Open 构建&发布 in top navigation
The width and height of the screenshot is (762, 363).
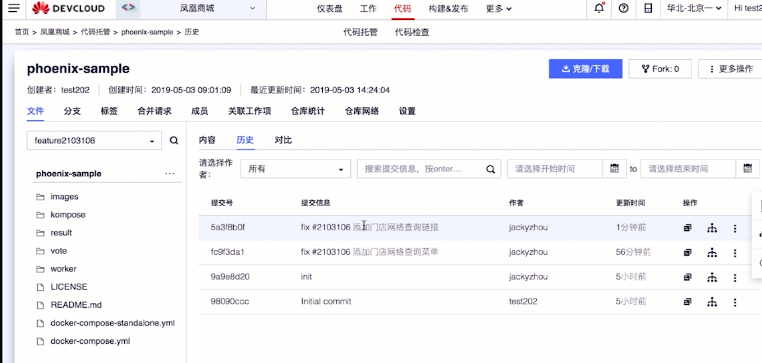449,8
